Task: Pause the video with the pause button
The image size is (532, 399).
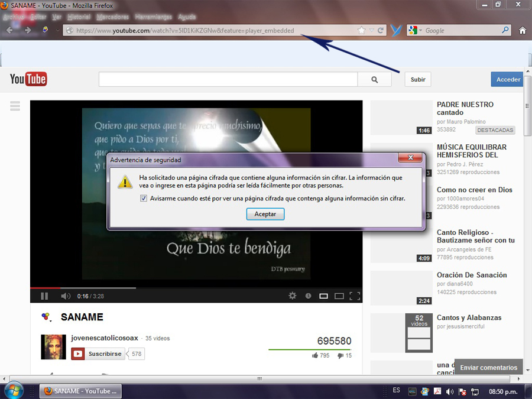Action: point(44,296)
